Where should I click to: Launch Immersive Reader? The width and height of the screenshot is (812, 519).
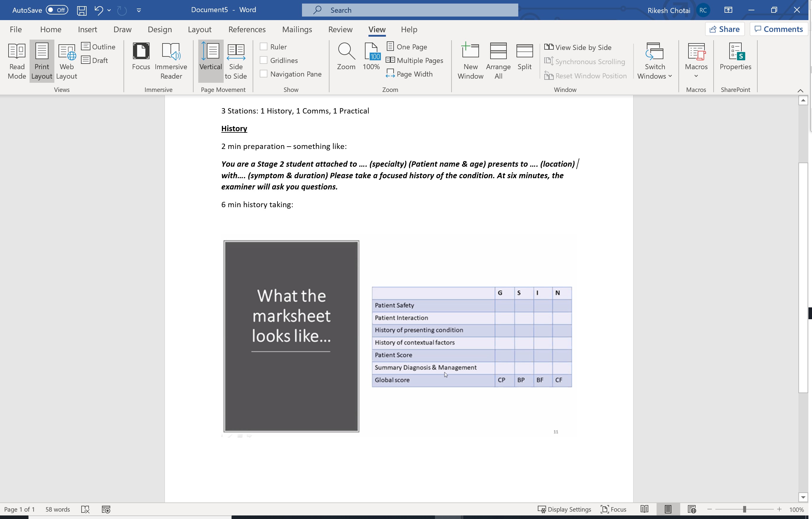click(171, 61)
